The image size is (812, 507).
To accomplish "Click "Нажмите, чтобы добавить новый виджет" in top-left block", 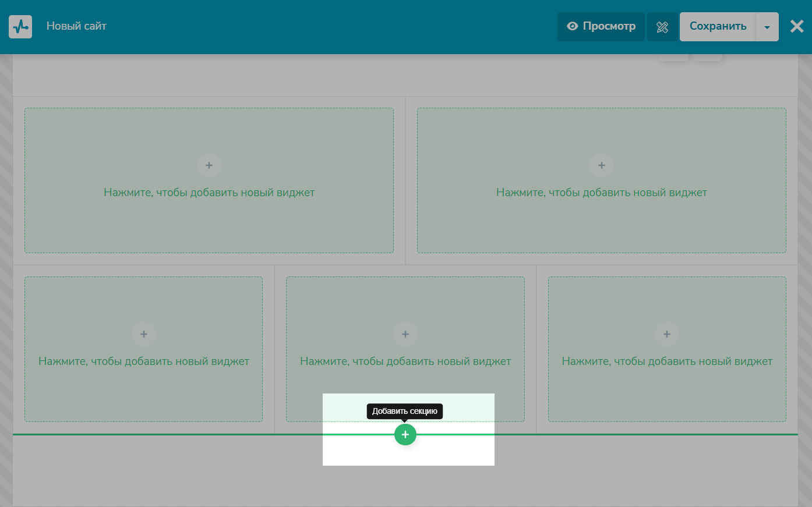I will pos(209,193).
